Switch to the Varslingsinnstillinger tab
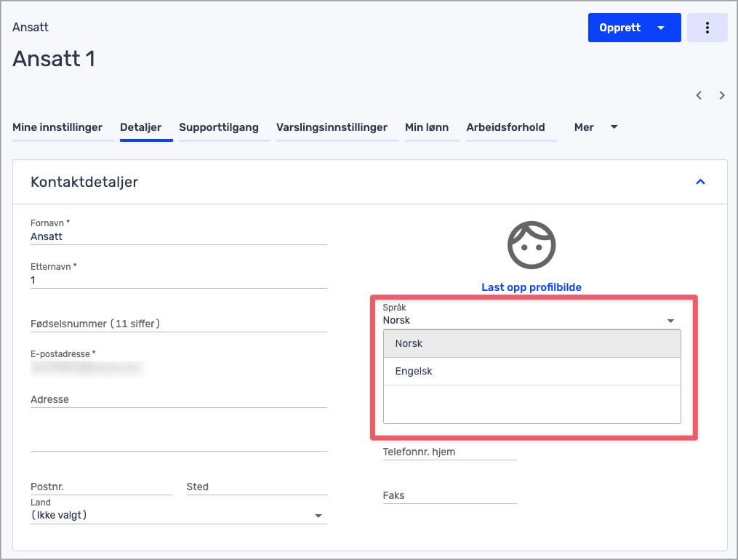Screen dimensions: 738x560 pyautogui.click(x=332, y=127)
